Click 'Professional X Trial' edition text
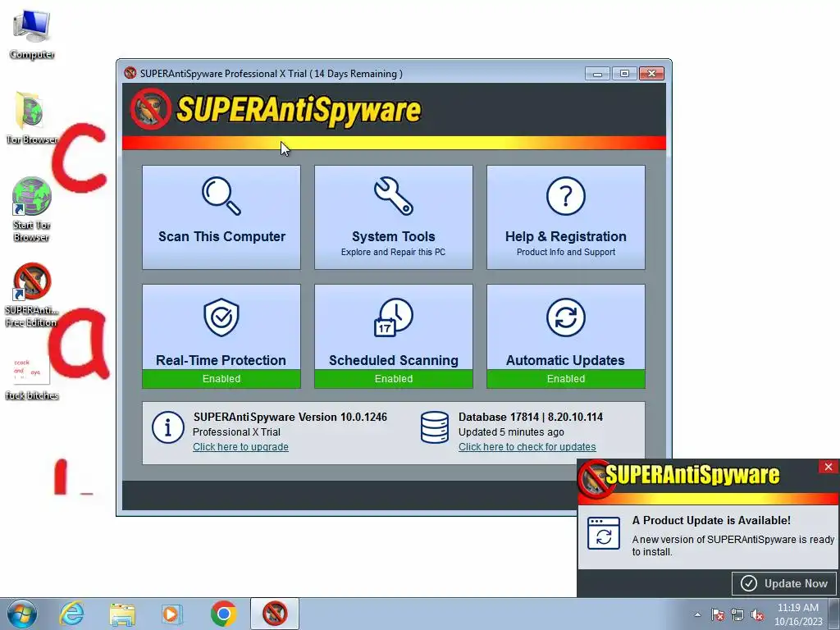Viewport: 840px width, 630px height. tap(236, 431)
